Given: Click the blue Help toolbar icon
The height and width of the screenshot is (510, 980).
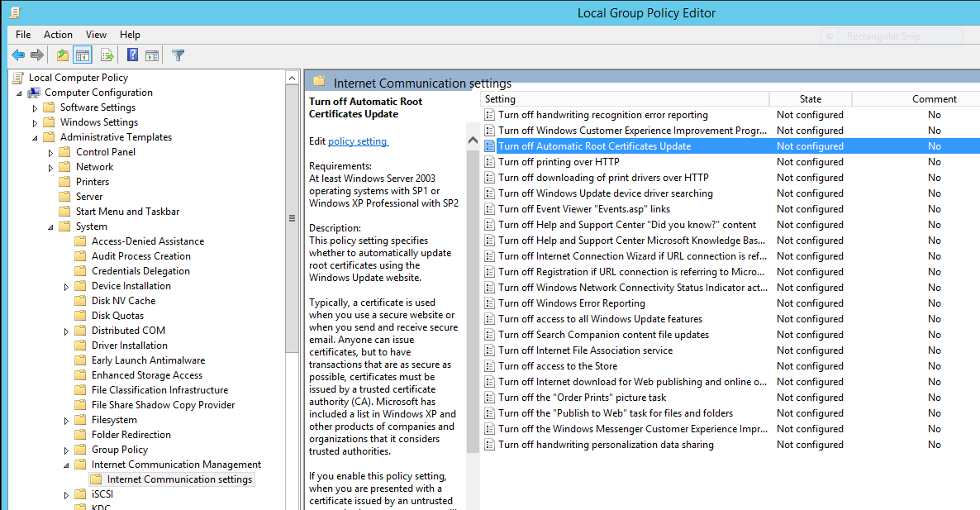Looking at the screenshot, I should [x=132, y=55].
